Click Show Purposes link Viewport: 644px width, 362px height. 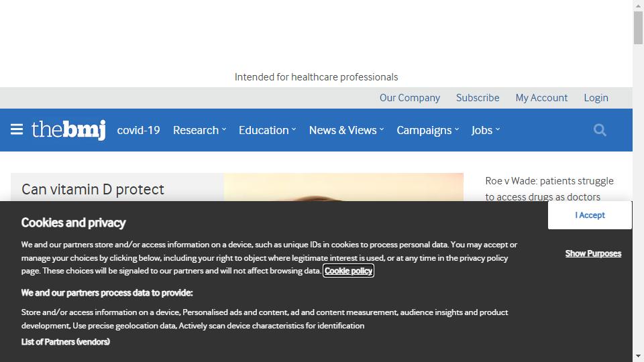coord(593,253)
